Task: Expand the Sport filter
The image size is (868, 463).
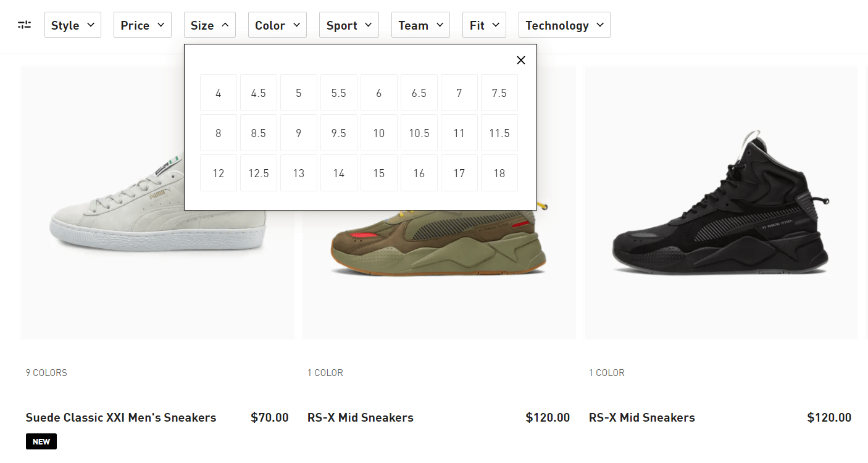Action: tap(348, 25)
